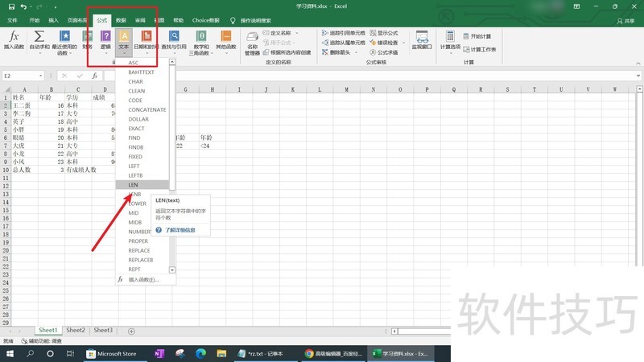Select BAHTTEXT from function list
This screenshot has height=362, width=644.
point(142,72)
